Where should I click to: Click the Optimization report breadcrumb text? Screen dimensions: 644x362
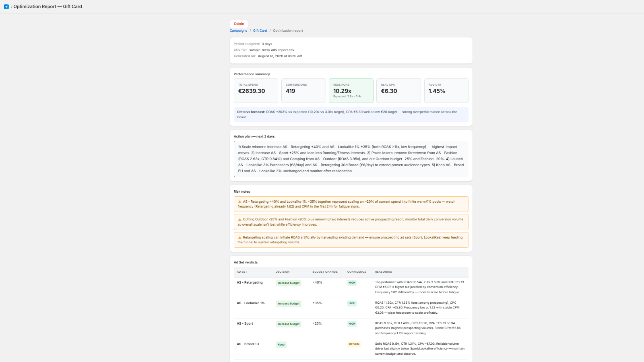coord(288,31)
